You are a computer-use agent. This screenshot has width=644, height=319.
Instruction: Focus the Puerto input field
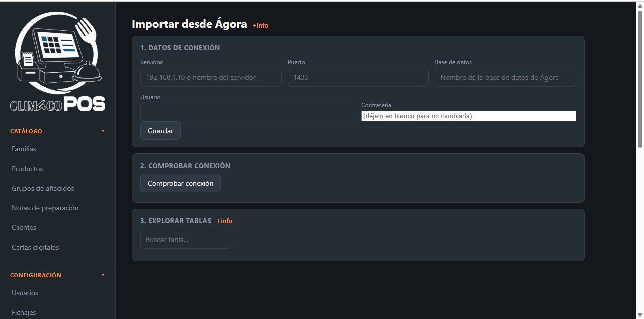(358, 77)
